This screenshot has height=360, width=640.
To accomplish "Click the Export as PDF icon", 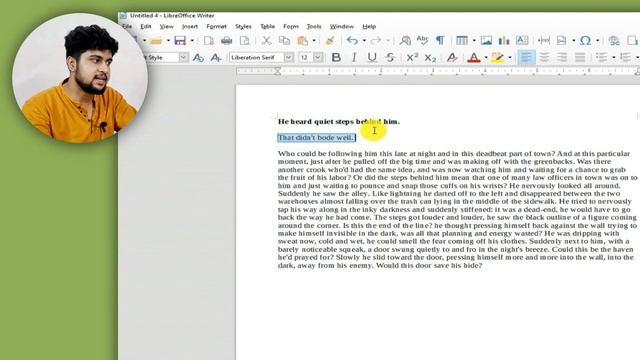I will (209, 40).
